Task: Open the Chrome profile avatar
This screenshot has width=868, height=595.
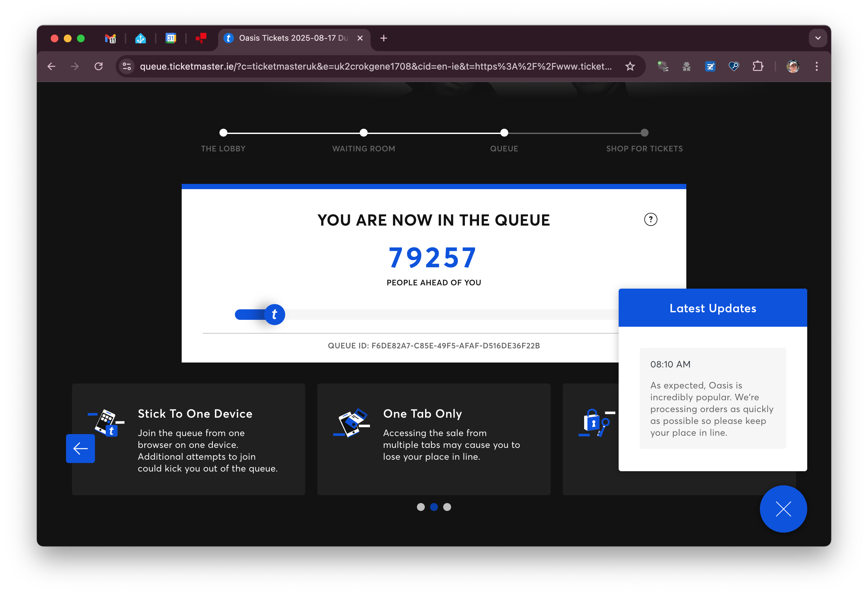Action: (x=792, y=66)
